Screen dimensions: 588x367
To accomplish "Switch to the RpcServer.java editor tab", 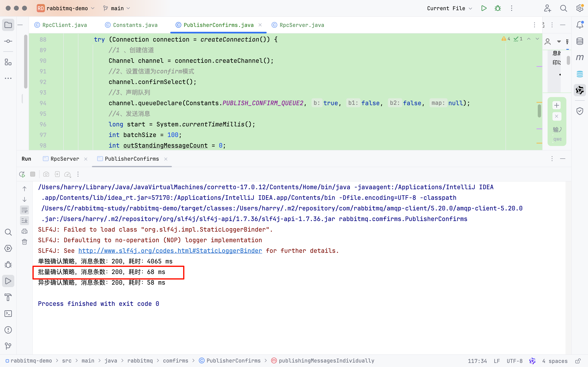I will tap(301, 25).
